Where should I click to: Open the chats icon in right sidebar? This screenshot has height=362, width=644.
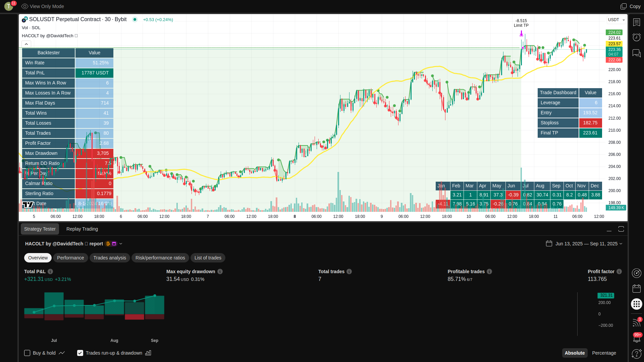point(636,53)
